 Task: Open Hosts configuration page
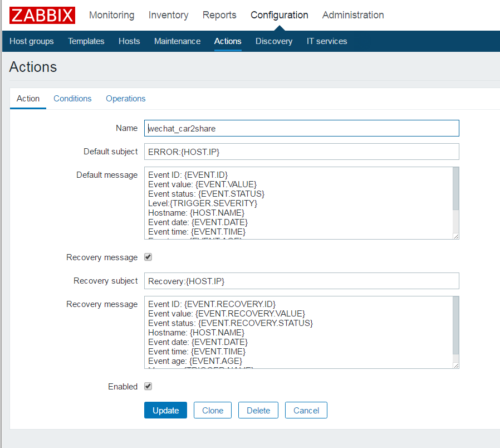coord(129,41)
